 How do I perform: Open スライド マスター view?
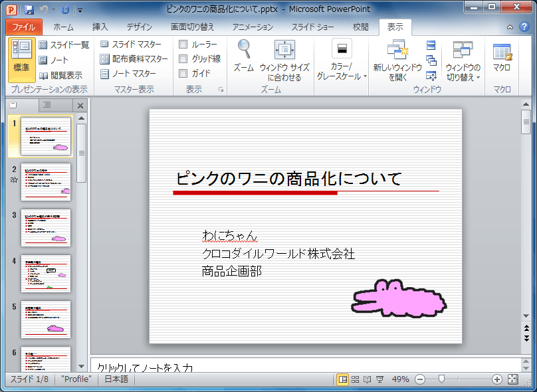click(x=131, y=44)
